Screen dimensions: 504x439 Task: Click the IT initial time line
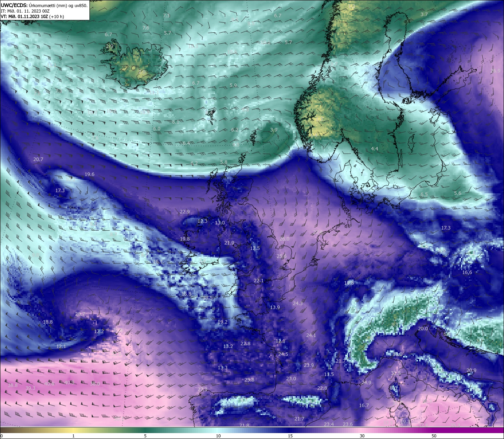(25, 11)
